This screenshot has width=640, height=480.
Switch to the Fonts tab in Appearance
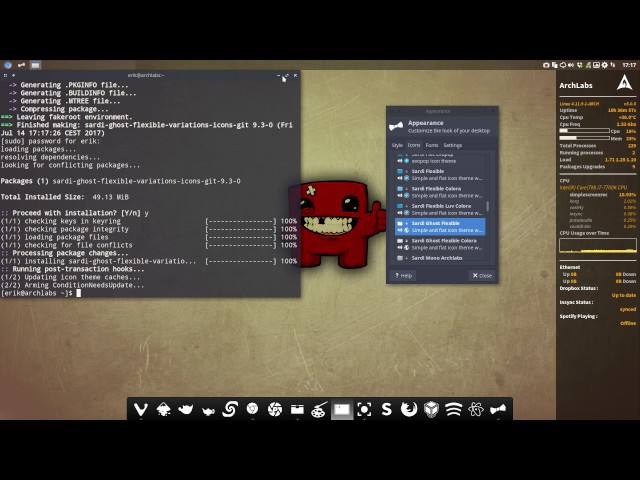431,145
